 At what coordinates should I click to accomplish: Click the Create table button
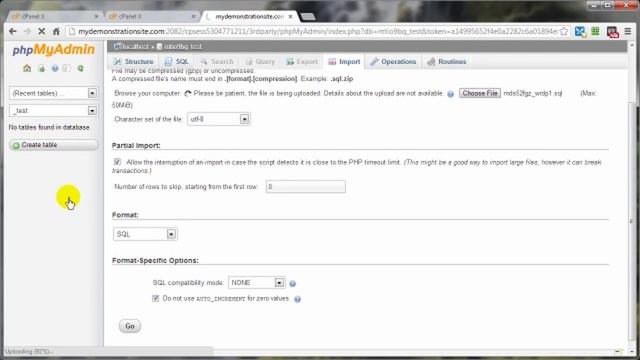point(53,145)
